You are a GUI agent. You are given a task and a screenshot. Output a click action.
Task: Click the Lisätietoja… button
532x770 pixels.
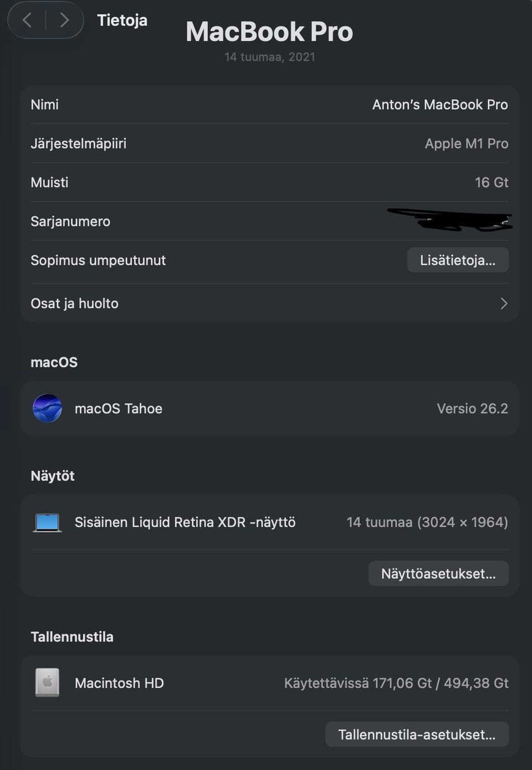(x=458, y=260)
